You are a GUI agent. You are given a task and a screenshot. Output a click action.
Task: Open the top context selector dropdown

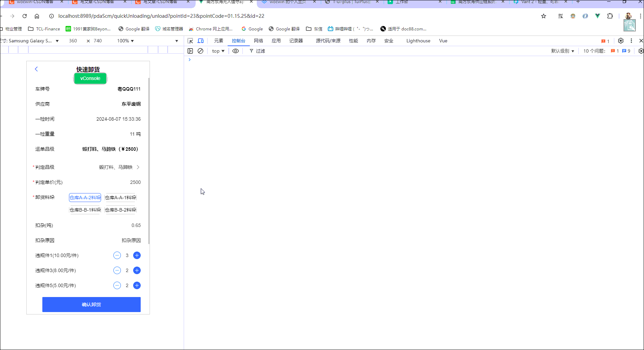tap(218, 51)
